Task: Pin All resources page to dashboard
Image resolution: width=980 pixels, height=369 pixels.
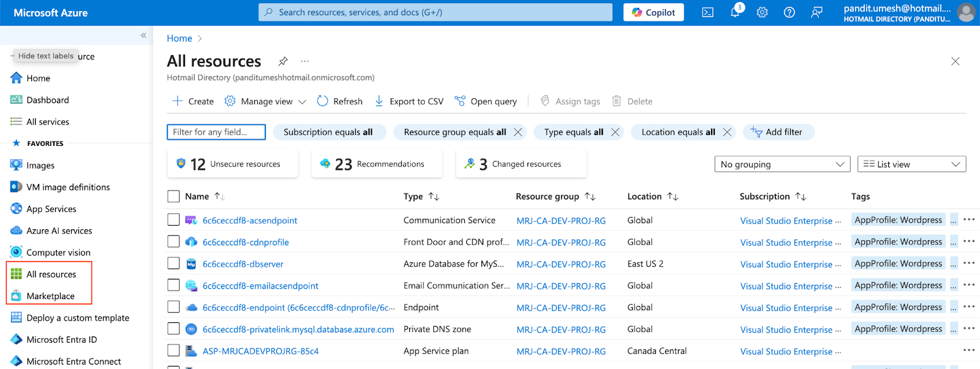Action: [282, 61]
